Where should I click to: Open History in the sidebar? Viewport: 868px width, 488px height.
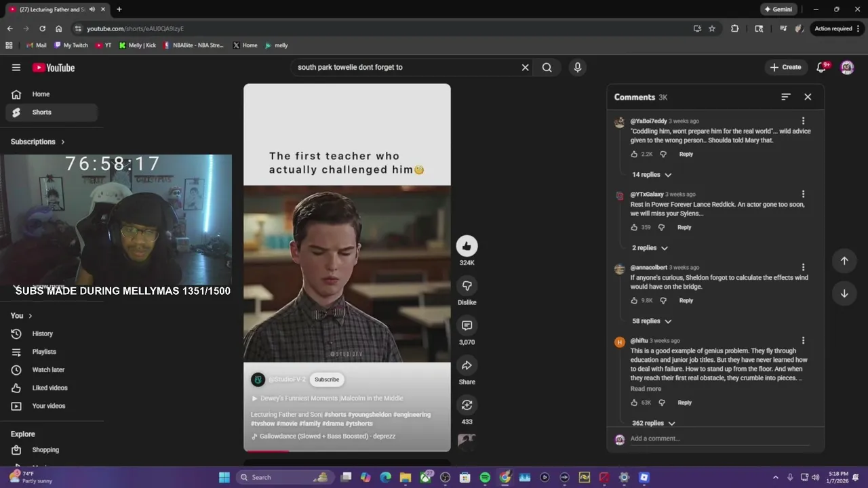click(52, 333)
